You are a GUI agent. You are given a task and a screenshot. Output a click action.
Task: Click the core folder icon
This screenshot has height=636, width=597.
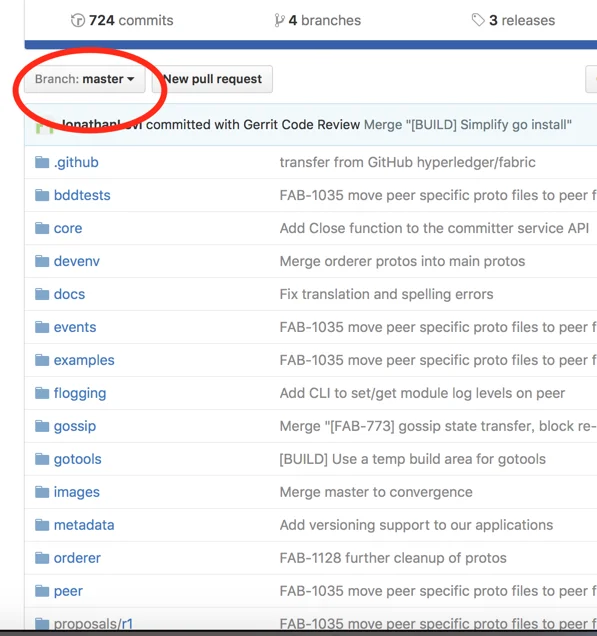[x=42, y=228]
